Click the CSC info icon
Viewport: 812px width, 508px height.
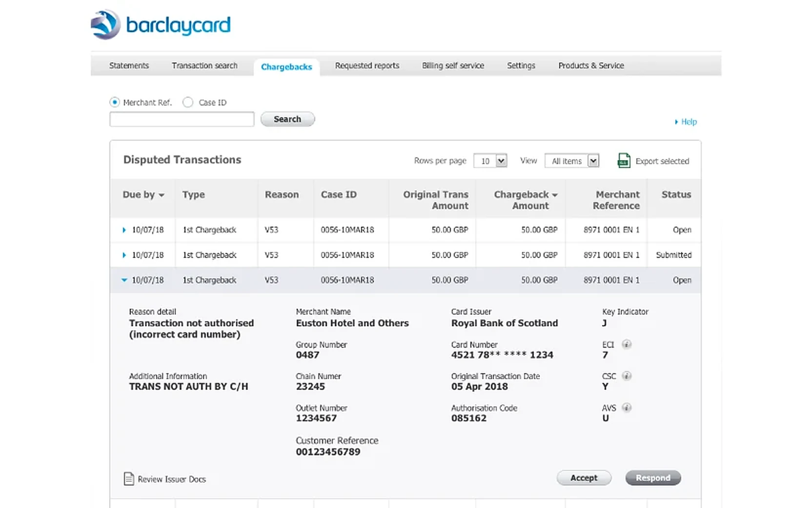point(627,376)
